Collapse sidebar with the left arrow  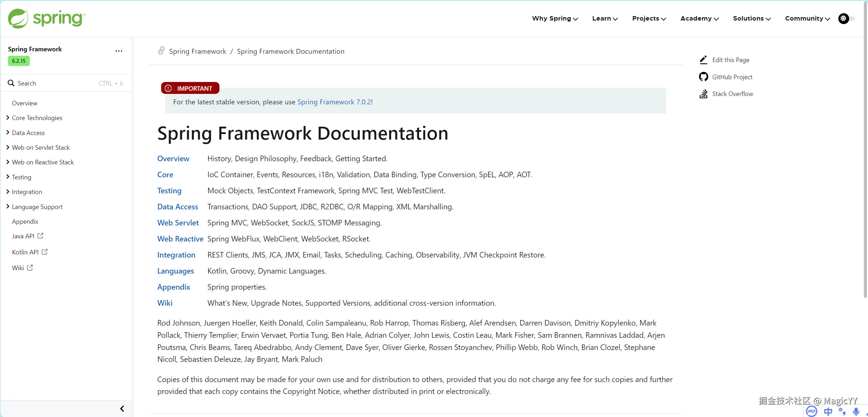point(122,409)
